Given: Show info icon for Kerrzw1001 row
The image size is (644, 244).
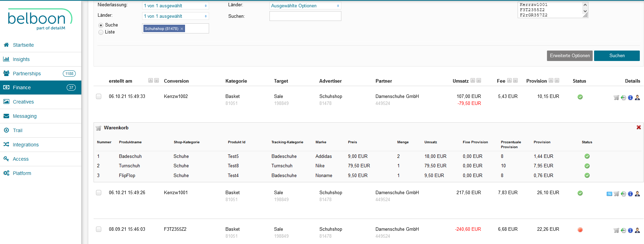Looking at the screenshot, I should pos(630,194).
